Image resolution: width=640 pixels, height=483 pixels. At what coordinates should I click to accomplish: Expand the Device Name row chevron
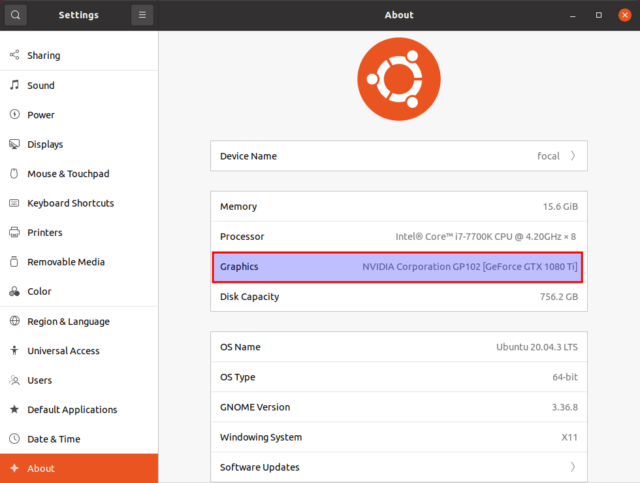(x=573, y=156)
